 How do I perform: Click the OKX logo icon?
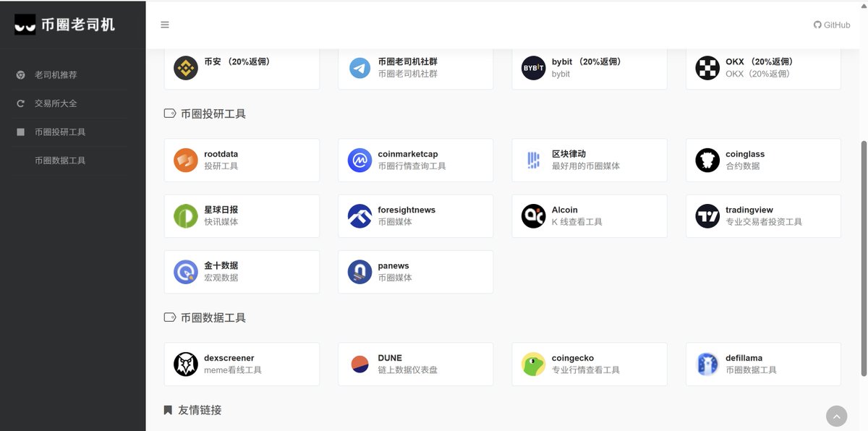[707, 68]
